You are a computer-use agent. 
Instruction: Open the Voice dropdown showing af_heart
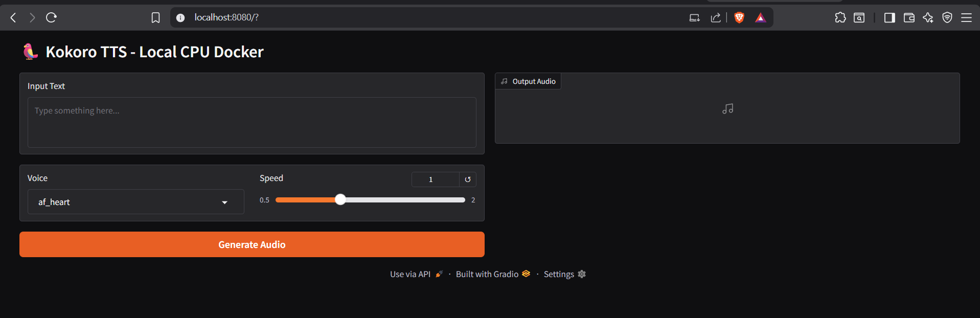(136, 202)
